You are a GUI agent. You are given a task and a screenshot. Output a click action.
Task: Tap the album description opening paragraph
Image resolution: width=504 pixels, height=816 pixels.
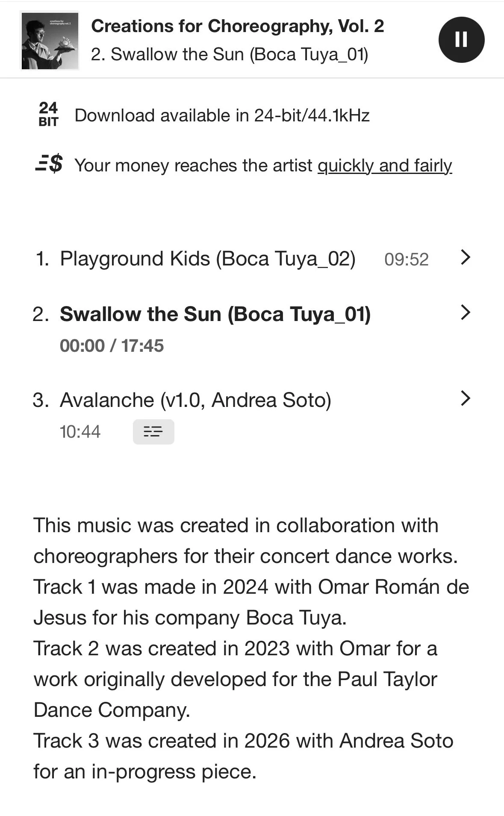246,541
